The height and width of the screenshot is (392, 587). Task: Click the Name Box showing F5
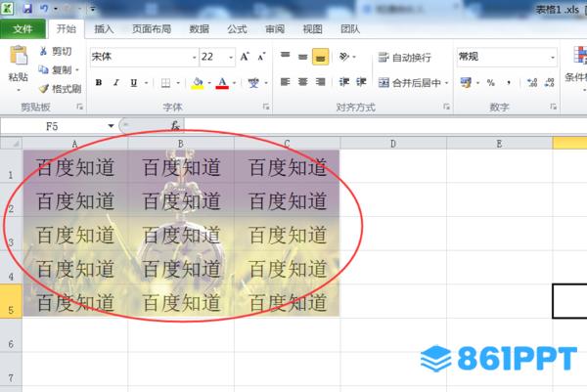pos(53,126)
